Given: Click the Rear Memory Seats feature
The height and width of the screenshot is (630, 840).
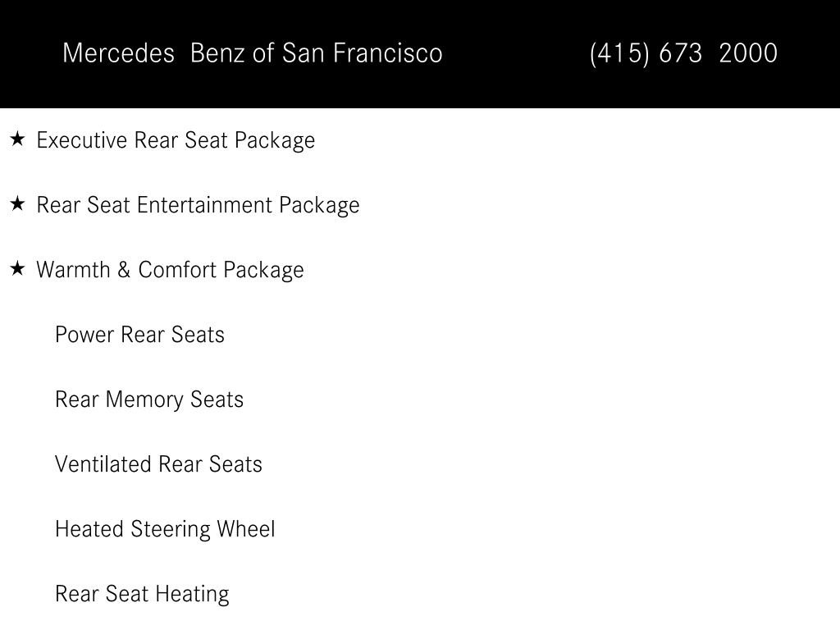Looking at the screenshot, I should point(149,399).
